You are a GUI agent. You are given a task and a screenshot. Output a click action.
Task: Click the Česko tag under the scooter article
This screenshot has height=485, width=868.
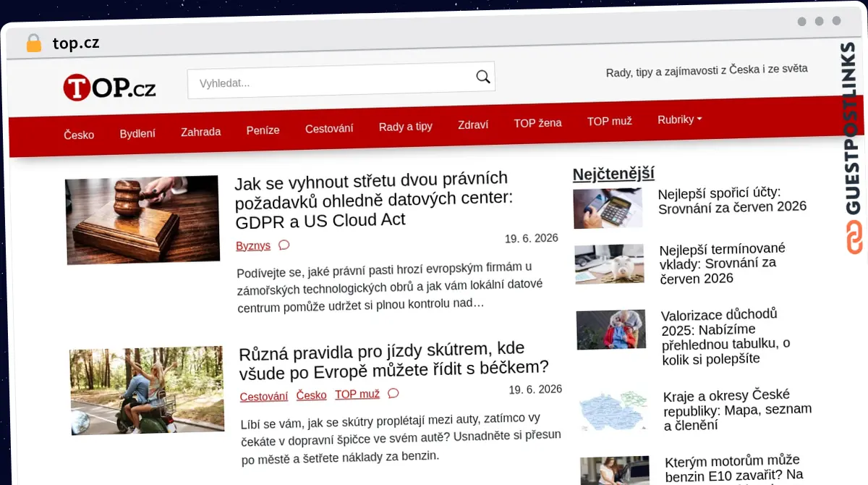[311, 395]
